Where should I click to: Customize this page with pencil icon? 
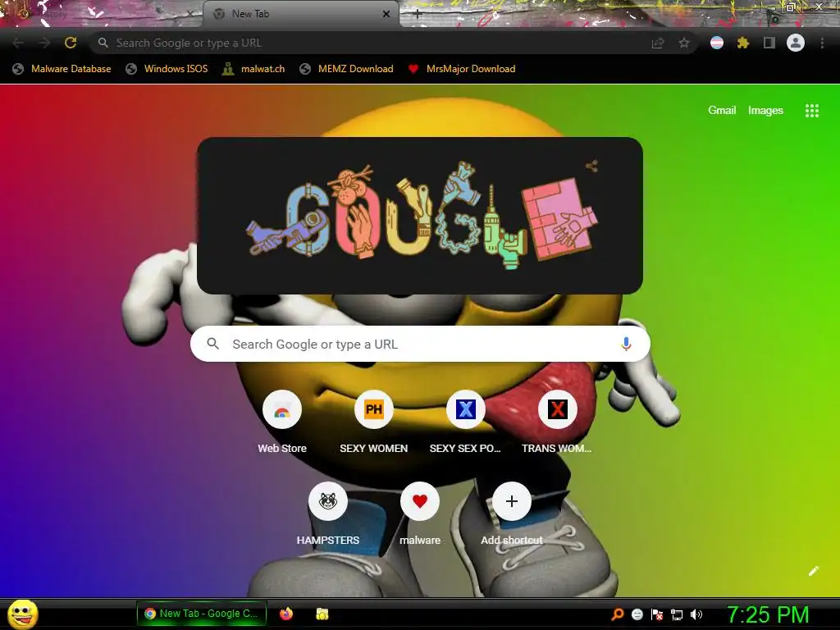click(813, 571)
